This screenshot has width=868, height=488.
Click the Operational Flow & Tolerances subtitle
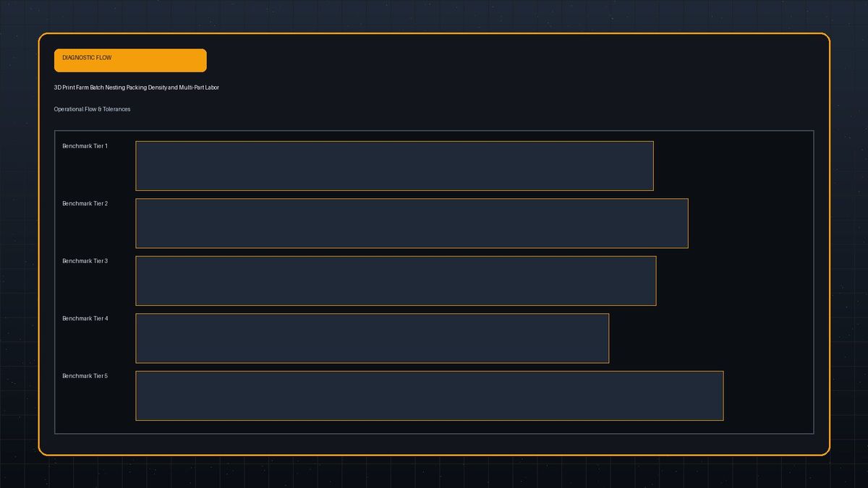tap(92, 109)
